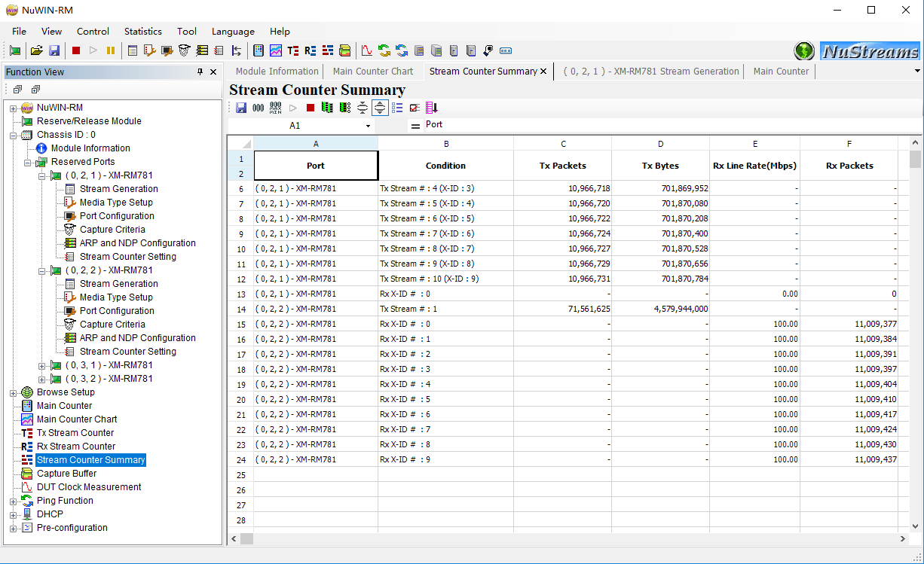This screenshot has width=924, height=564.
Task: Switch to the Main Counter tab
Action: pyautogui.click(x=781, y=72)
